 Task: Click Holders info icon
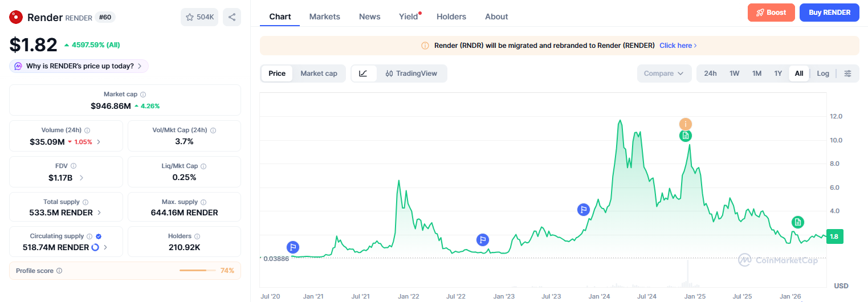(197, 236)
